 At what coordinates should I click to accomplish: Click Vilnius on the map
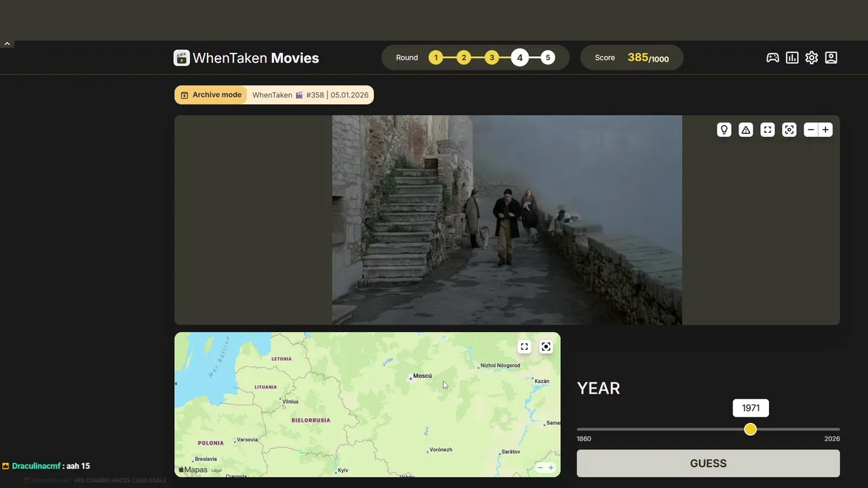point(290,401)
